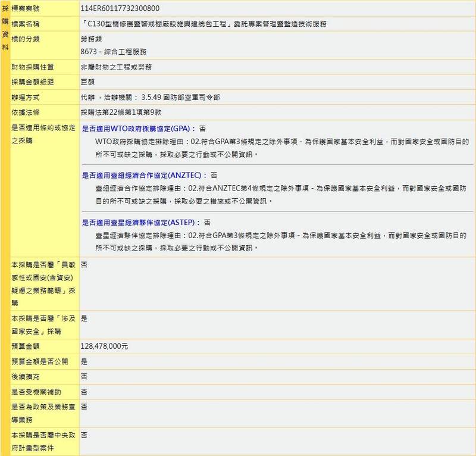Click the 是否適用條約或協定之採購 row label
476x456 pixels.
[43, 134]
